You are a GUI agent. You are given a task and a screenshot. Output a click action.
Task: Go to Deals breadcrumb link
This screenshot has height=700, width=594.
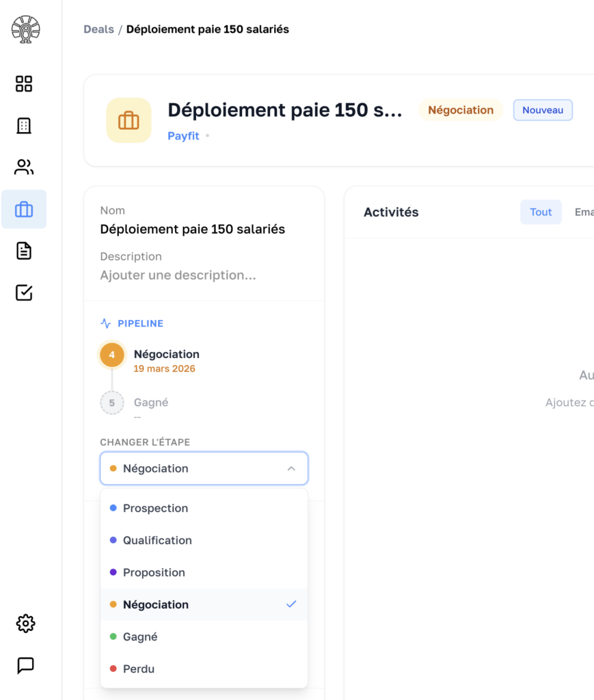(98, 29)
